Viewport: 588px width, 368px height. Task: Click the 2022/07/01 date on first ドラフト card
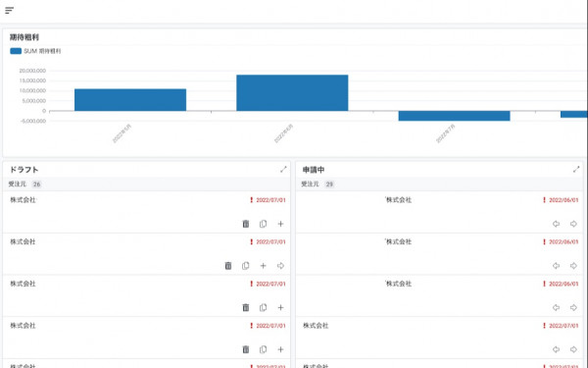270,200
